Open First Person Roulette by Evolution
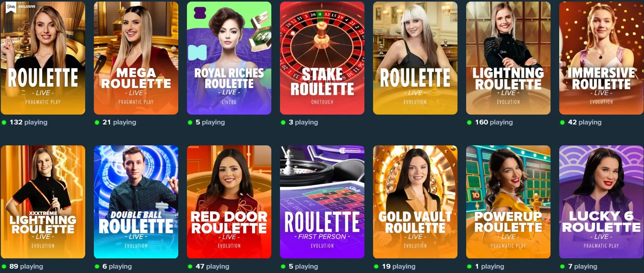This screenshot has width=644, height=273. tap(322, 202)
